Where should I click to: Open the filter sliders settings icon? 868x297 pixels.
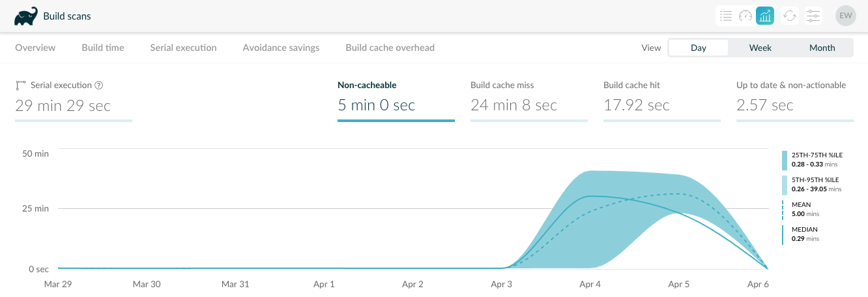coord(813,16)
